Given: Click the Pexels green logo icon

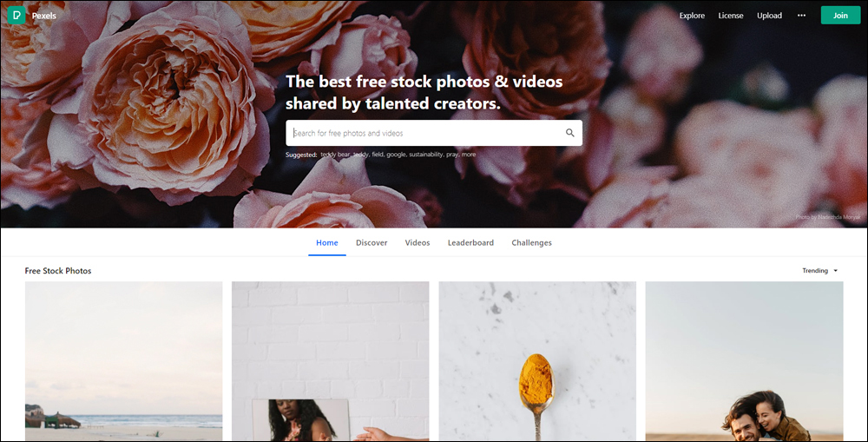Looking at the screenshot, I should point(16,15).
